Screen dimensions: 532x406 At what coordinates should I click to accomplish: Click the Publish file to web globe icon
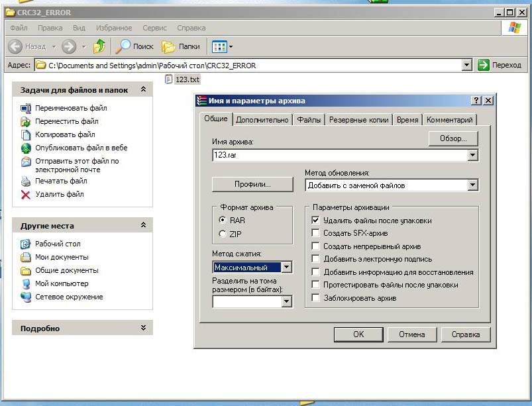click(26, 148)
